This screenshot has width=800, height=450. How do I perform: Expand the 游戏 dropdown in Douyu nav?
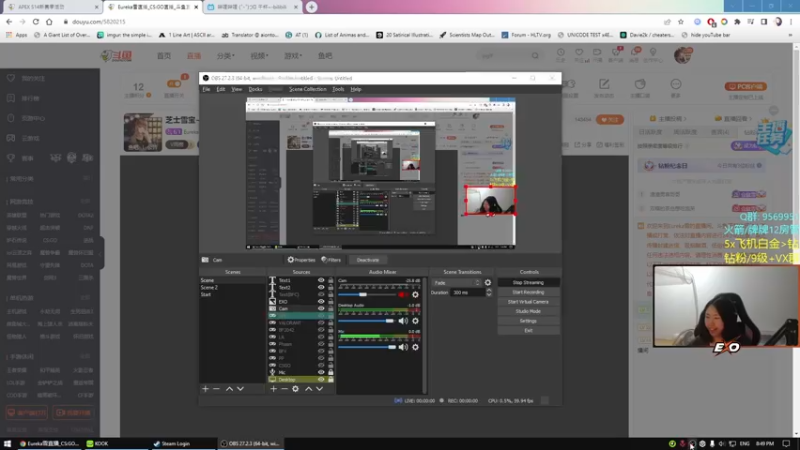pos(293,56)
